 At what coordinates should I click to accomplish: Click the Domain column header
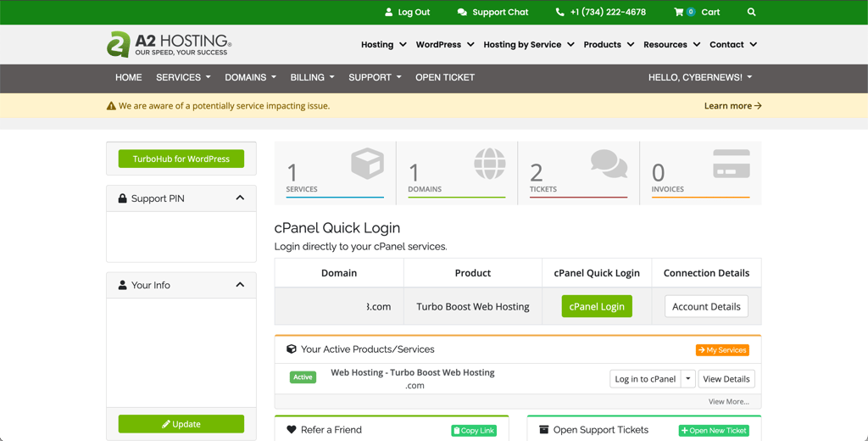coord(339,273)
